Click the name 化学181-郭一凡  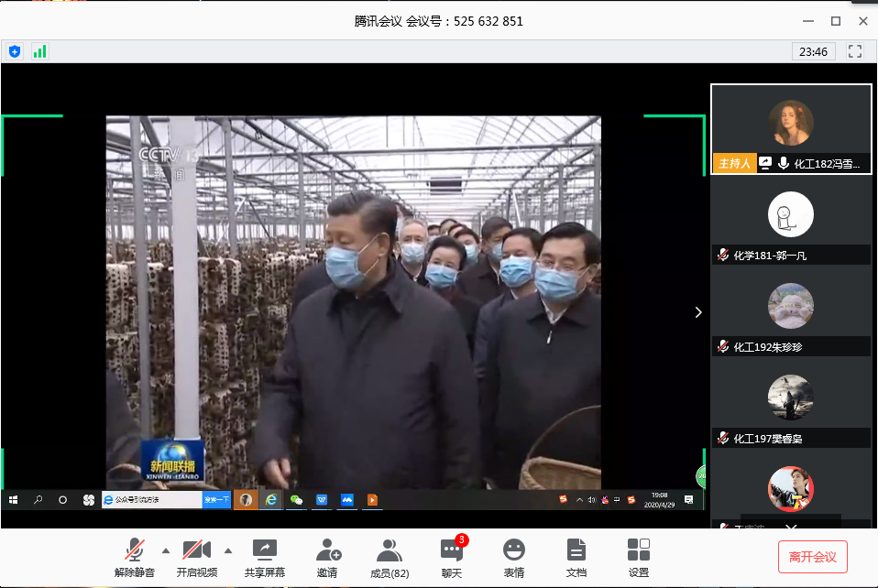tap(770, 256)
